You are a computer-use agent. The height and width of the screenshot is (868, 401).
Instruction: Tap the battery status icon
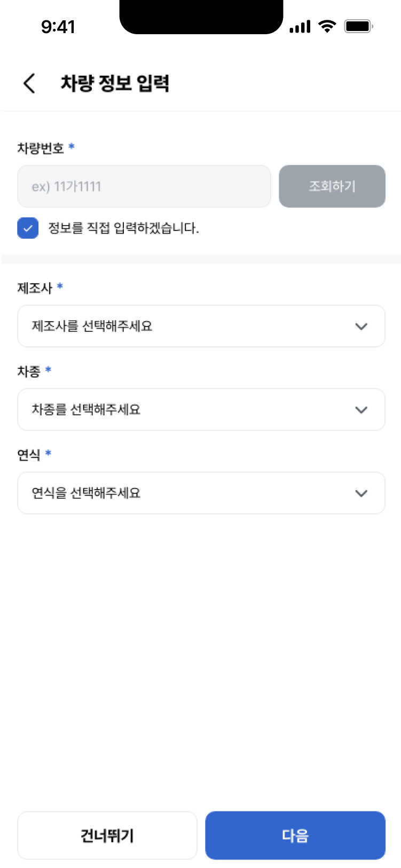[358, 26]
